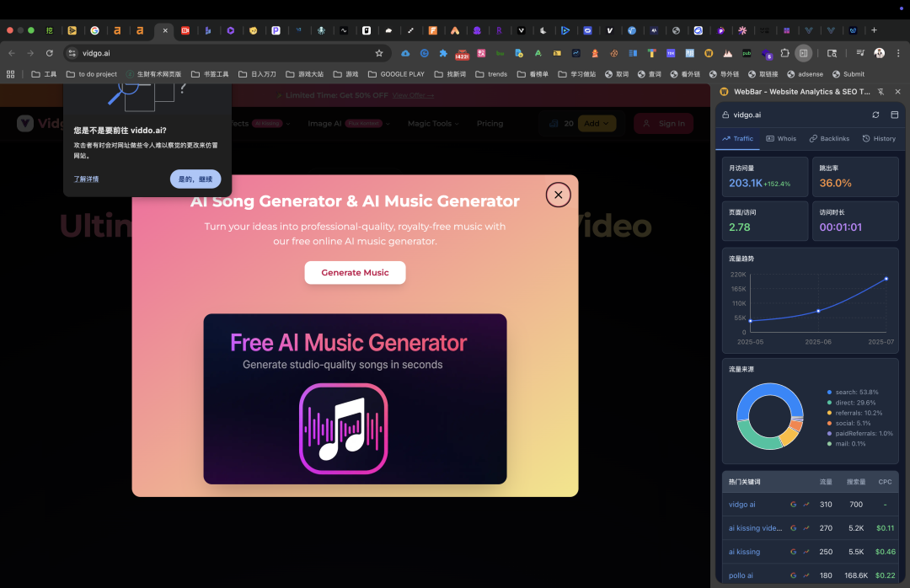Open the adsense bookmark

pyautogui.click(x=805, y=74)
